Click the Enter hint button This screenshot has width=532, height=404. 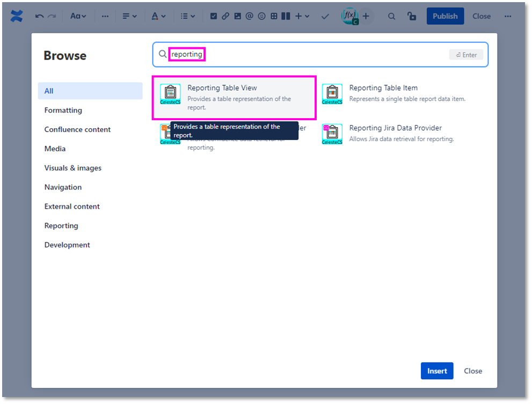click(466, 55)
